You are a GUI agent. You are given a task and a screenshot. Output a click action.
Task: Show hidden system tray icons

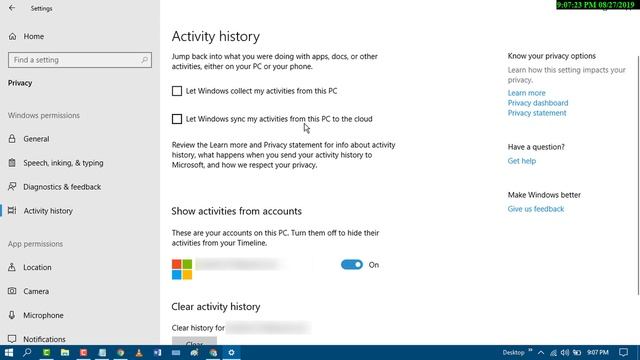coord(541,353)
